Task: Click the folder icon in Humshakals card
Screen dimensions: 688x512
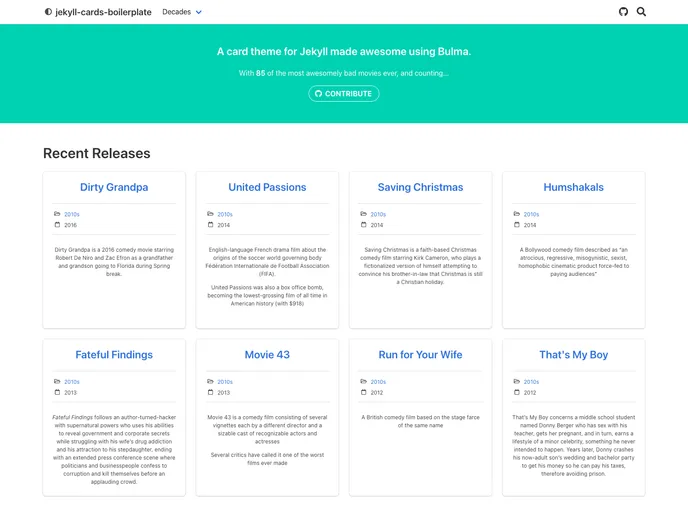Action: (516, 214)
